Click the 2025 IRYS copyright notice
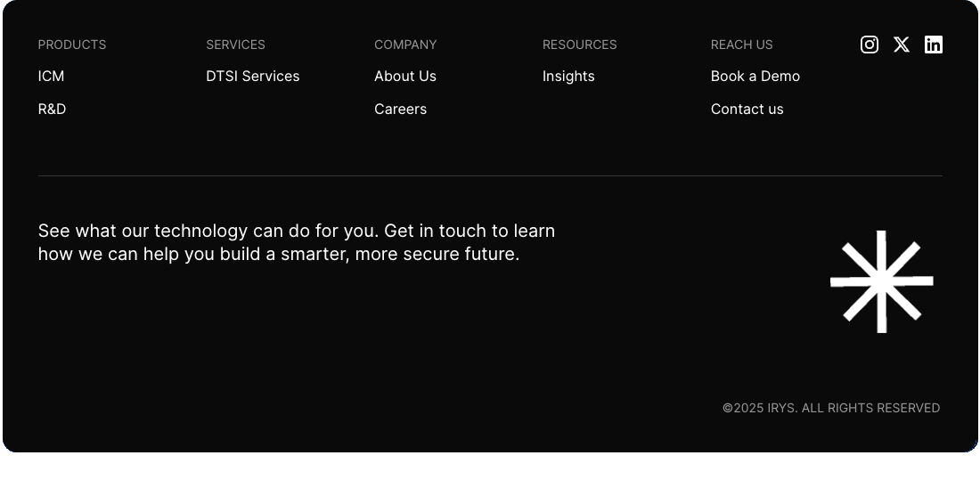Image resolution: width=980 pixels, height=488 pixels. click(x=830, y=408)
